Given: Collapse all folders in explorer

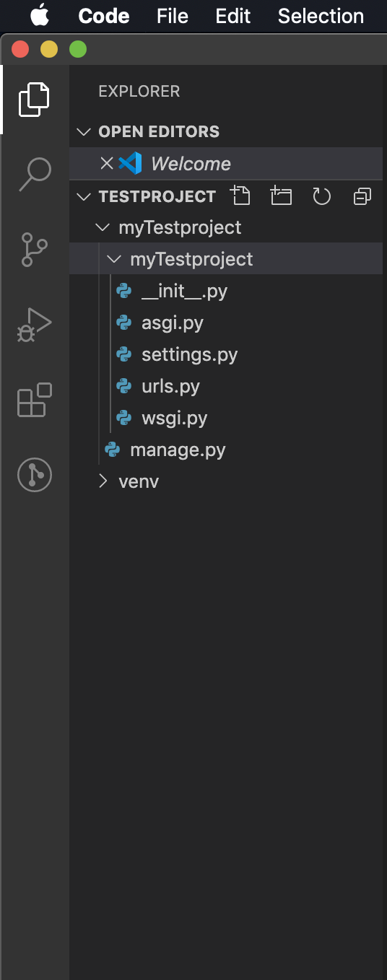Looking at the screenshot, I should 362,196.
